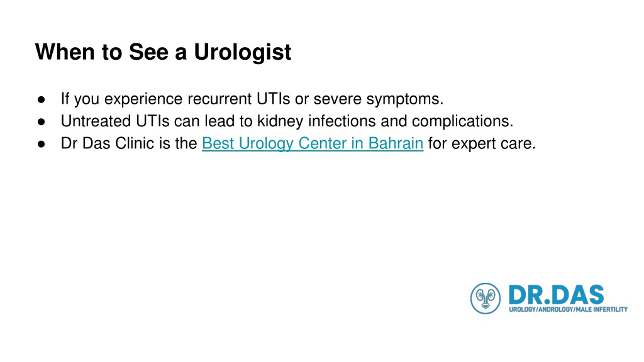The height and width of the screenshot is (362, 644).
Task: Click the words 'severe symptoms' in first bullet
Action: 377,99
